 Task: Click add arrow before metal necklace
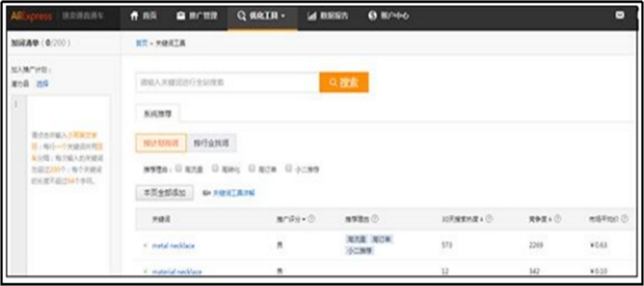[145, 245]
